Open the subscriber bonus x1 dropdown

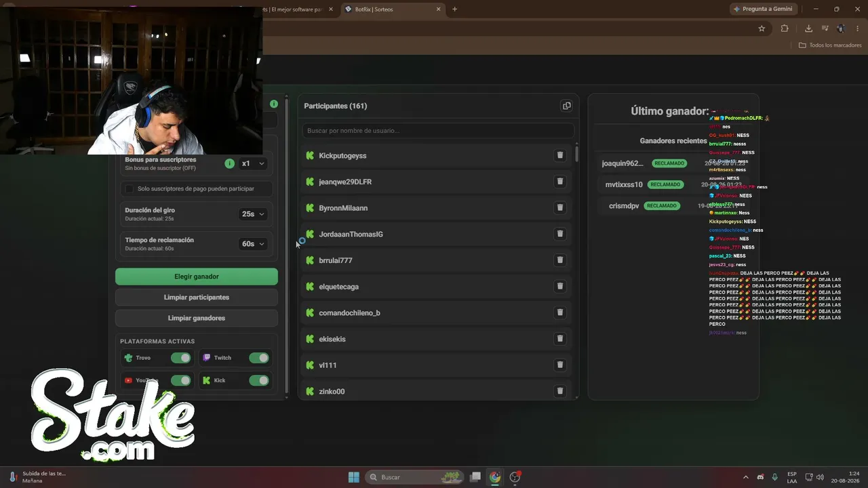point(252,163)
